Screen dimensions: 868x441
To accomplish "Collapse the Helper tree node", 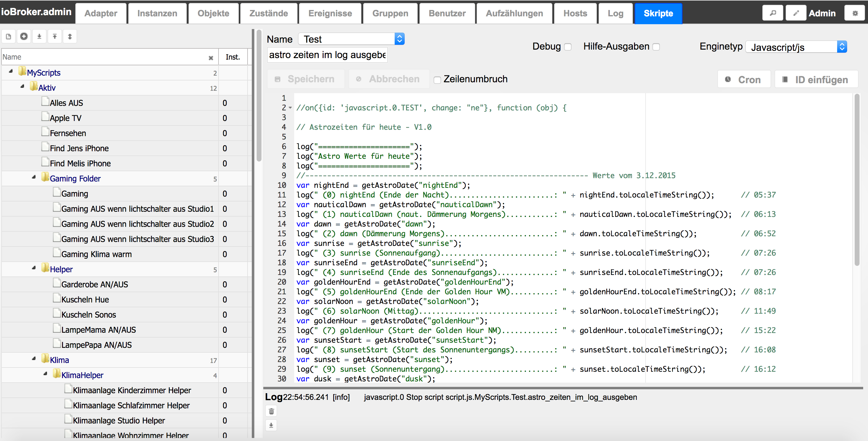I will coord(34,268).
